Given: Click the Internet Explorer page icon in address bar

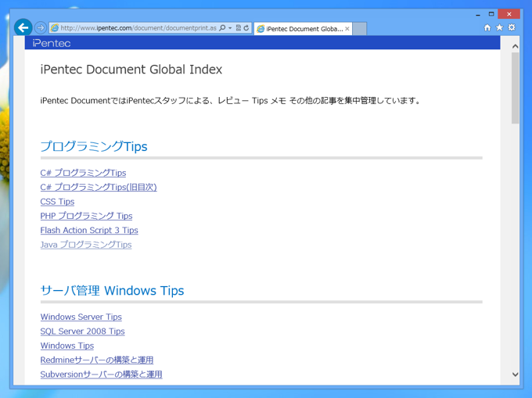Looking at the screenshot, I should pos(55,28).
